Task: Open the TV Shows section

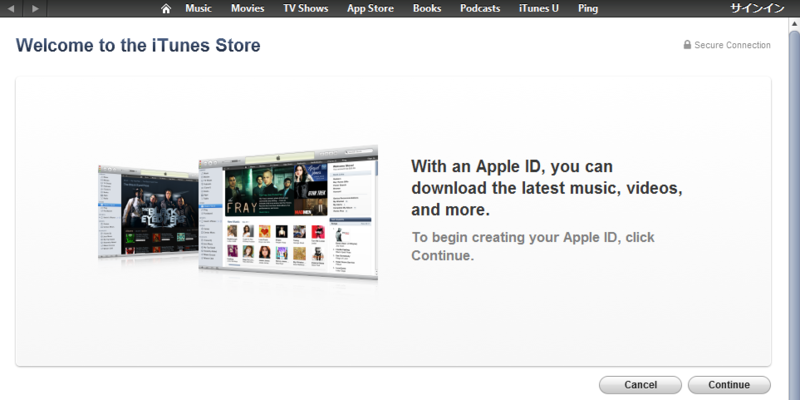Action: pos(306,8)
